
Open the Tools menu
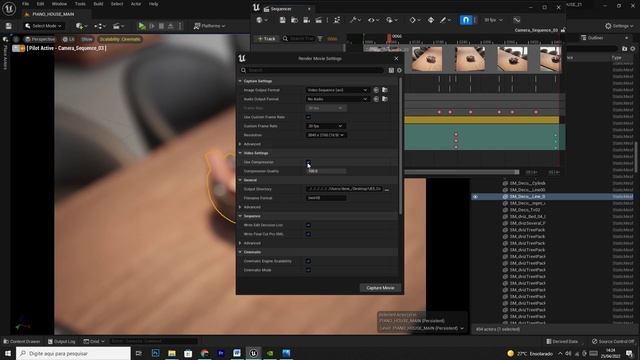click(80, 4)
